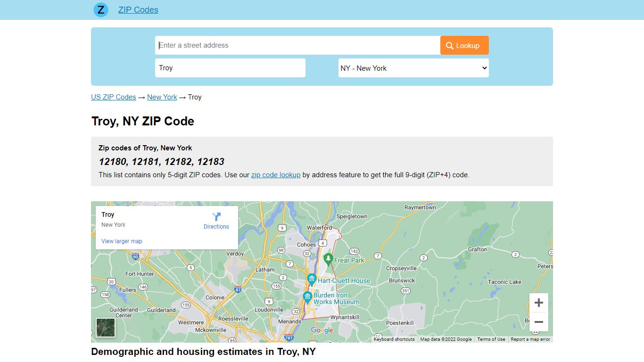Click the Loudonville label on the map
This screenshot has height=362, width=644.
269,310
